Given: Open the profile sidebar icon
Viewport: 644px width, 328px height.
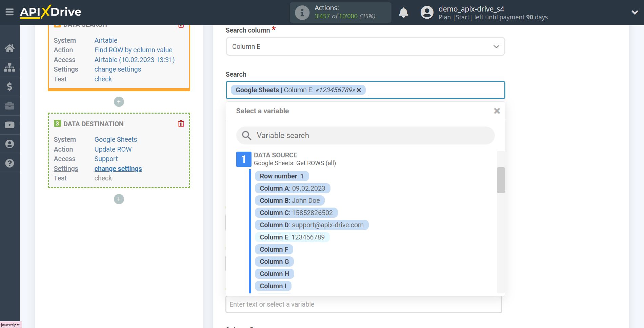Looking at the screenshot, I should (9, 144).
